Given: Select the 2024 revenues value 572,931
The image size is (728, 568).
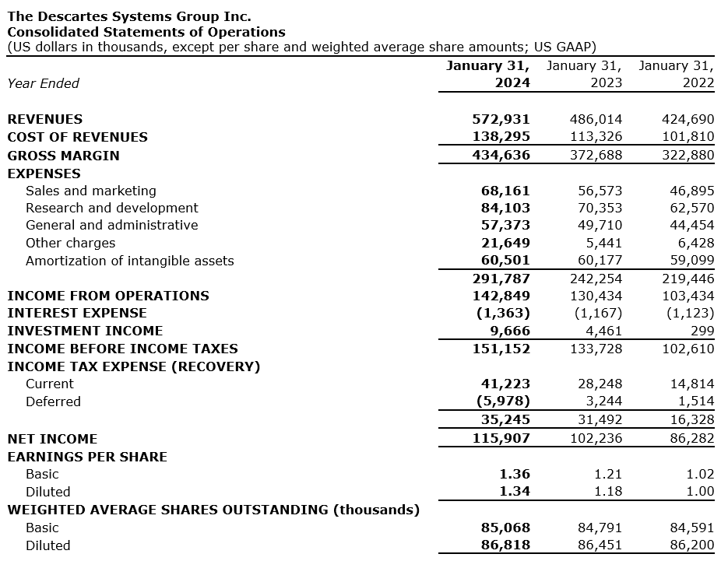Looking at the screenshot, I should point(501,119).
